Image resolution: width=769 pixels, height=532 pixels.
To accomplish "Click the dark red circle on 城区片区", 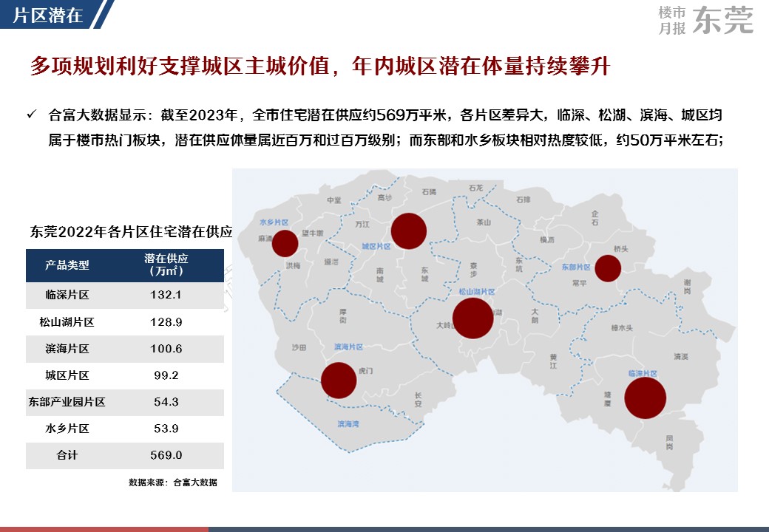I will (x=409, y=231).
